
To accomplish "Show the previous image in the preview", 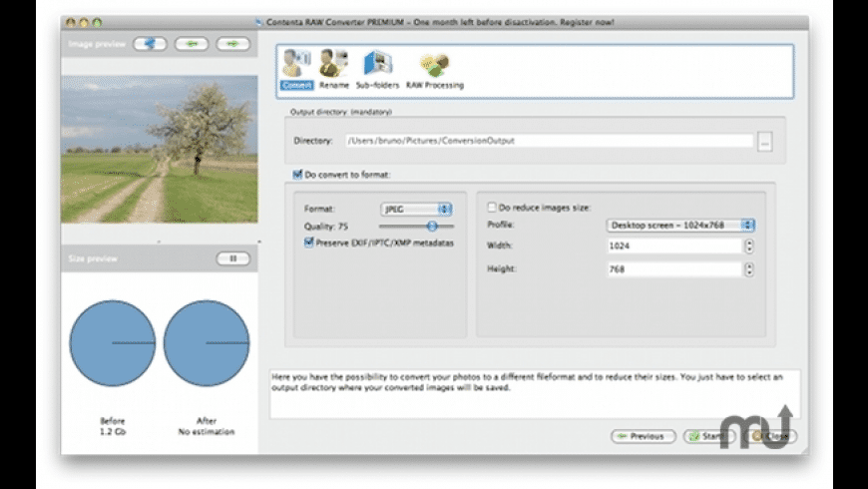I will coord(192,44).
